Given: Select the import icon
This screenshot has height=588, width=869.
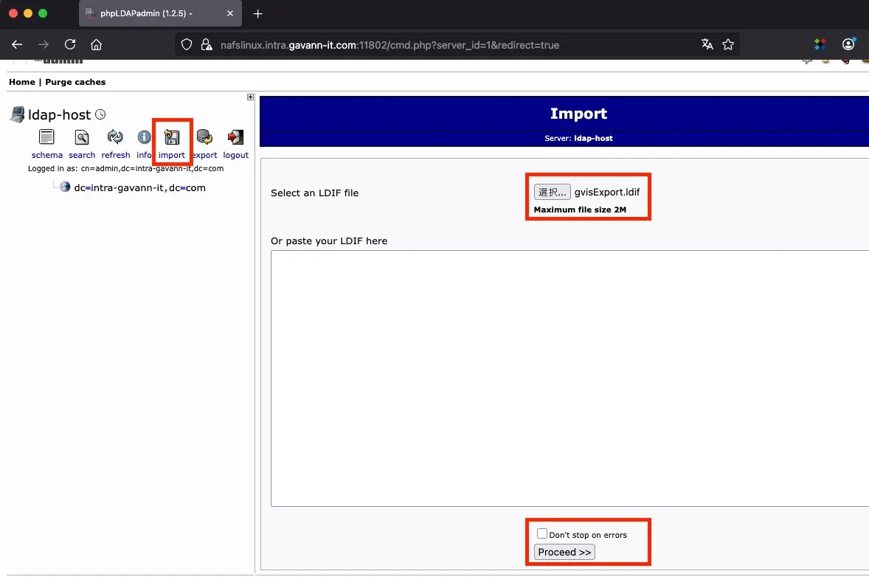Looking at the screenshot, I should click(172, 137).
